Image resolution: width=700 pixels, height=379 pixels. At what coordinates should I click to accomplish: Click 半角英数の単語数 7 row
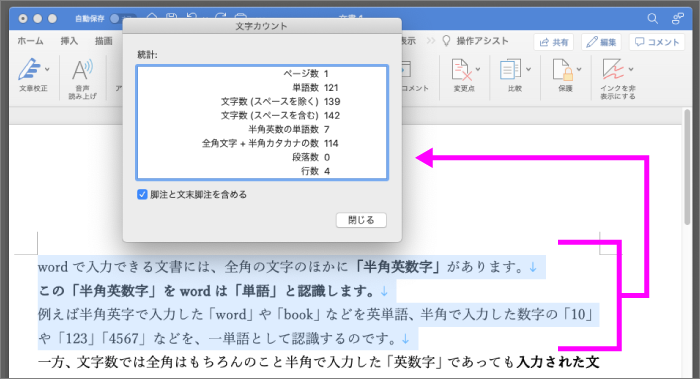click(x=262, y=129)
